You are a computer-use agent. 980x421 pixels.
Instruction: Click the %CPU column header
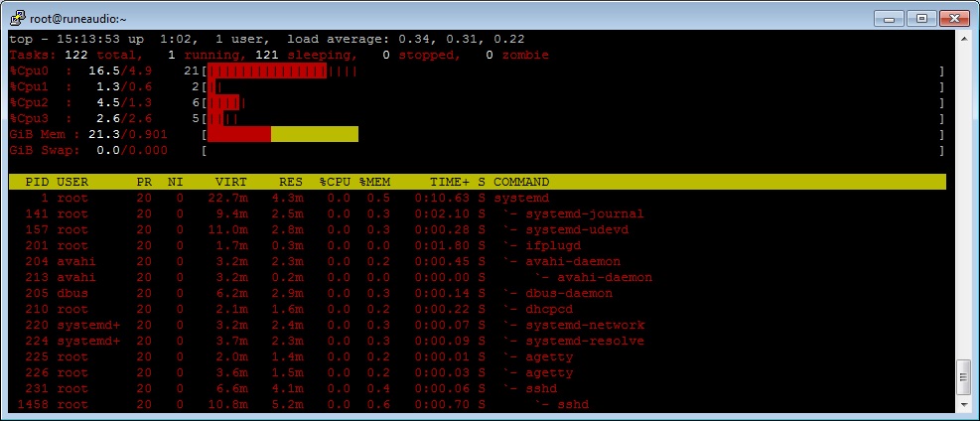[335, 183]
